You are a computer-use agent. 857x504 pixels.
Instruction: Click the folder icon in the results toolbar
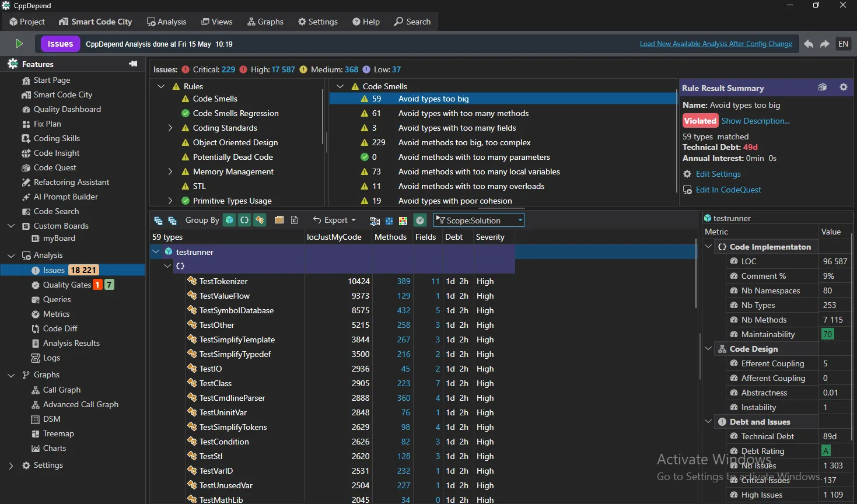(279, 220)
